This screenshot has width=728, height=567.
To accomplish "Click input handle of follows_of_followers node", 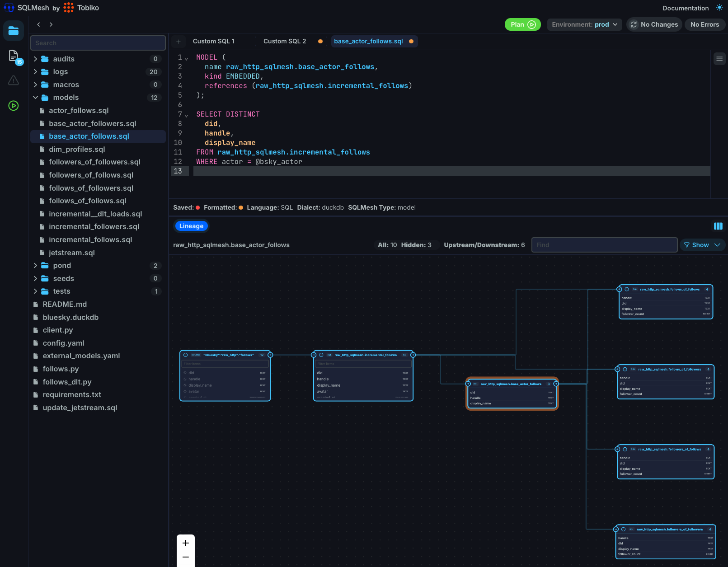I will (618, 370).
